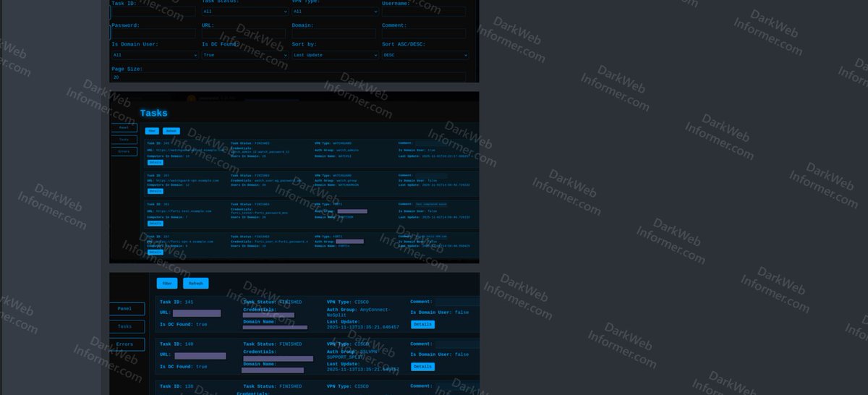Screen dimensions: 868x395
Task: Focus the Comment field on the Task 140 card
Action: pos(456,344)
